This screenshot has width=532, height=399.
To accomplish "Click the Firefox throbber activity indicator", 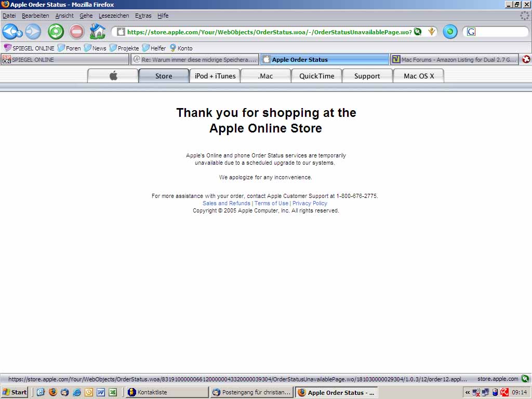I will point(525,16).
